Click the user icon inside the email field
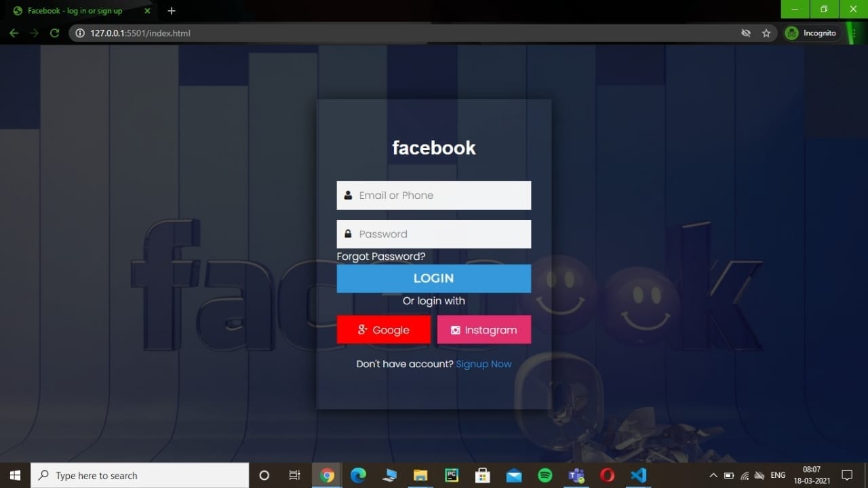868x488 pixels. pyautogui.click(x=348, y=195)
